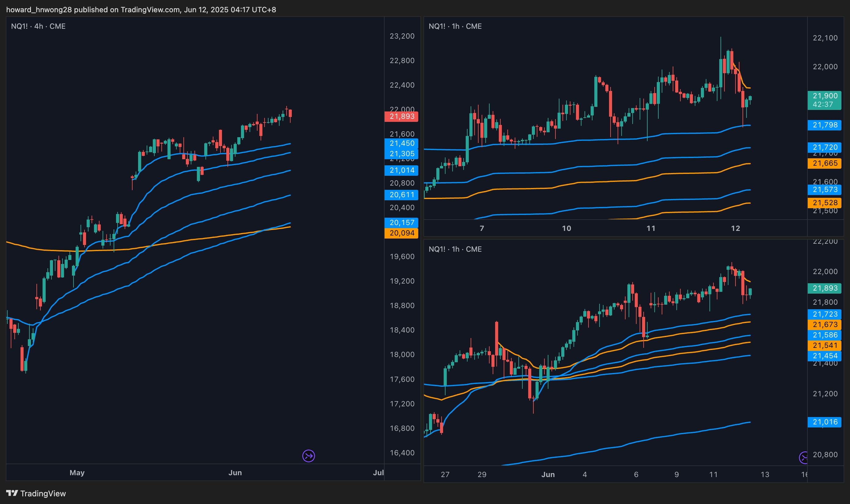Select date 29 on the bottom chart time axis

click(482, 475)
